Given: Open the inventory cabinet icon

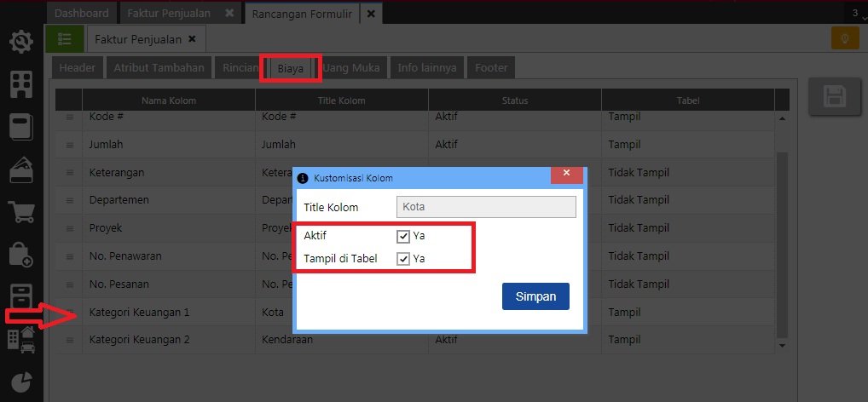Looking at the screenshot, I should click(21, 296).
